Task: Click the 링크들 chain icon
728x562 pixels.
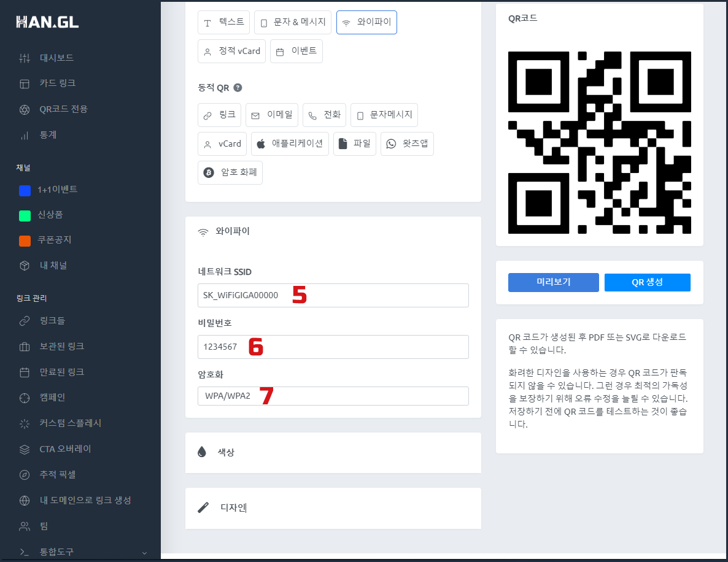Action: coord(25,321)
